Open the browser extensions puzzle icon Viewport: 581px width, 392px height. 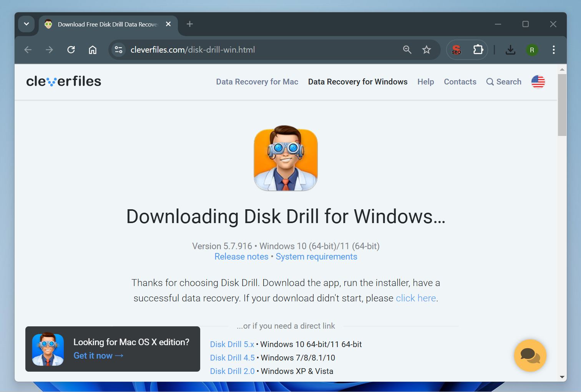point(478,50)
